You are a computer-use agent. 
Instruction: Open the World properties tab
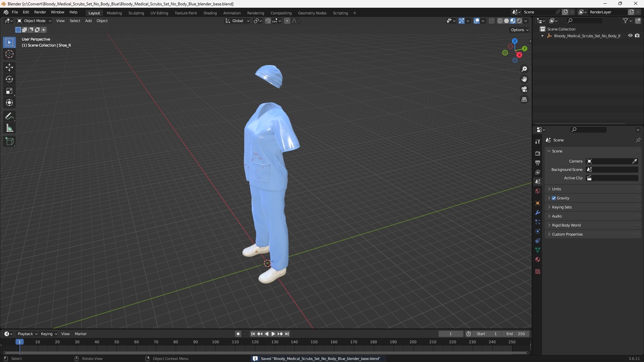click(538, 191)
